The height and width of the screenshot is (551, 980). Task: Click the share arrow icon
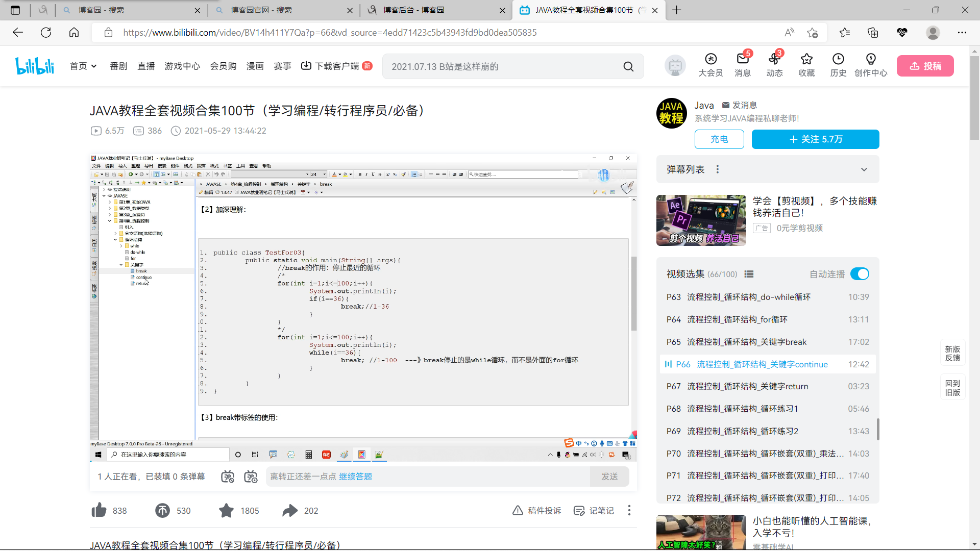[290, 510]
